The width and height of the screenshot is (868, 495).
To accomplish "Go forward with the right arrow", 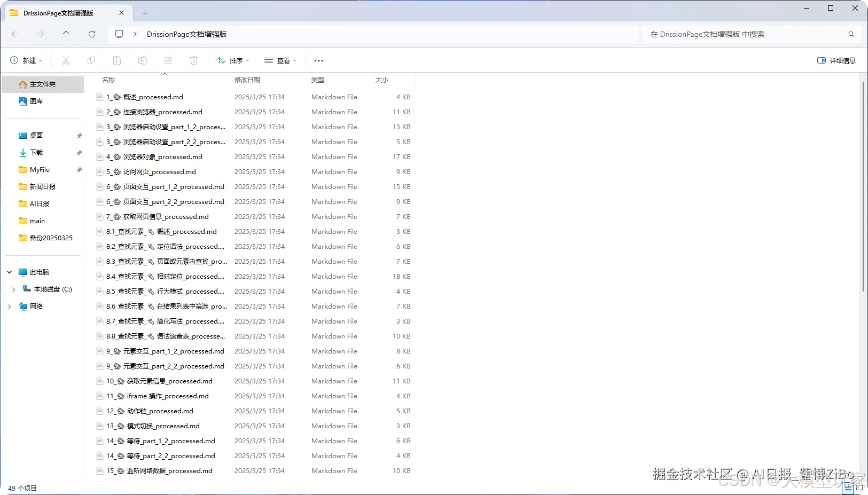I will click(x=41, y=34).
